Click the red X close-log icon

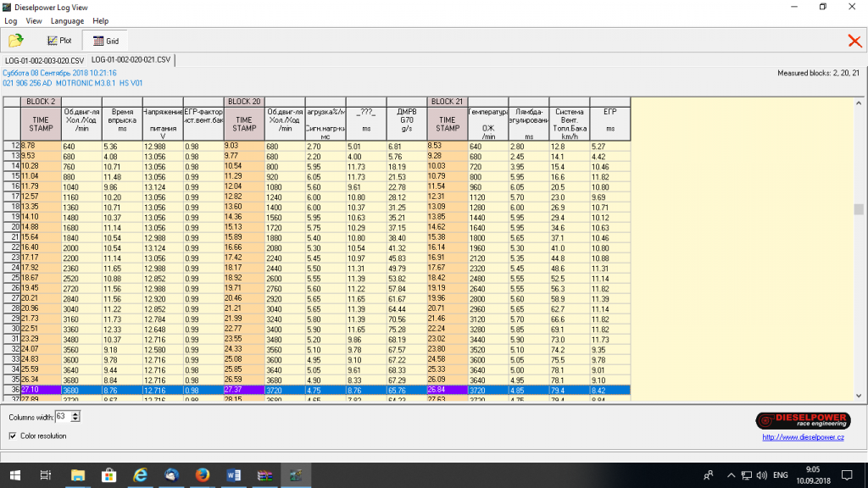click(854, 41)
